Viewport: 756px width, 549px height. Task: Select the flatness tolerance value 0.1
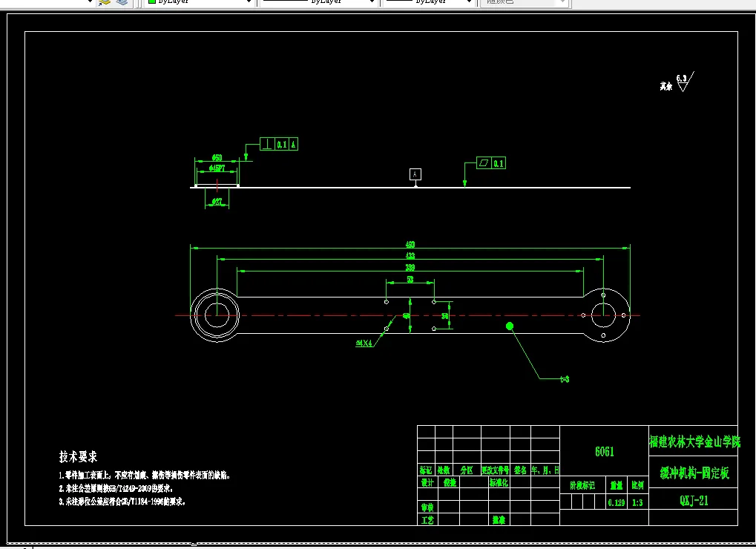tap(499, 163)
